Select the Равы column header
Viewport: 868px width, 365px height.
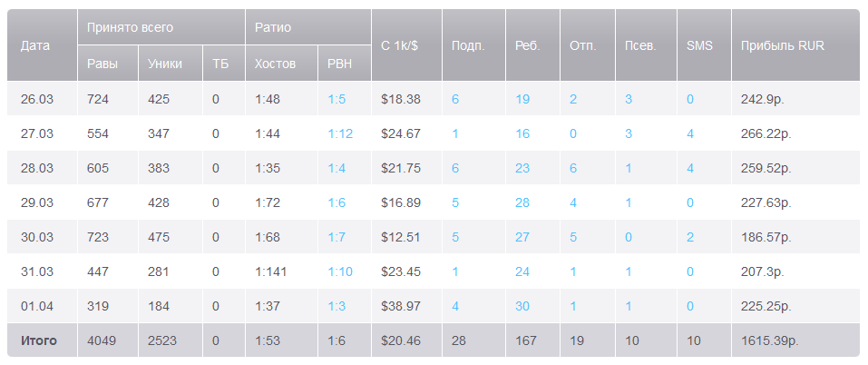click(x=102, y=64)
